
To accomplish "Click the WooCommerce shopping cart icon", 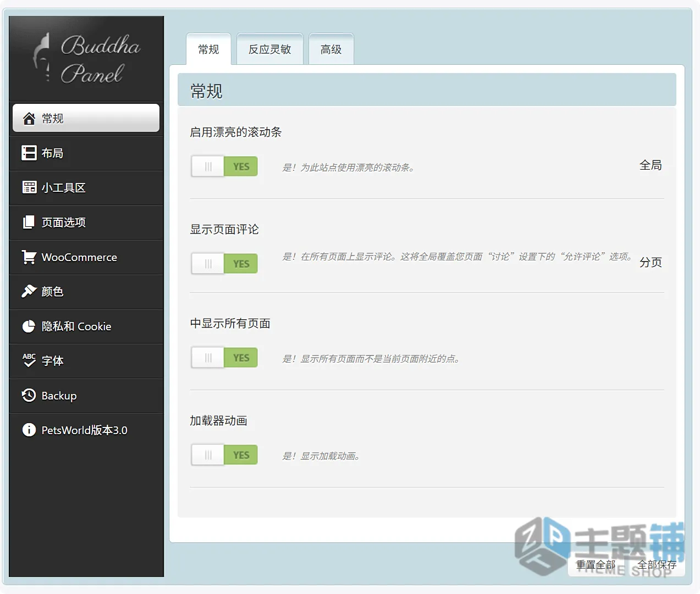I will (29, 257).
